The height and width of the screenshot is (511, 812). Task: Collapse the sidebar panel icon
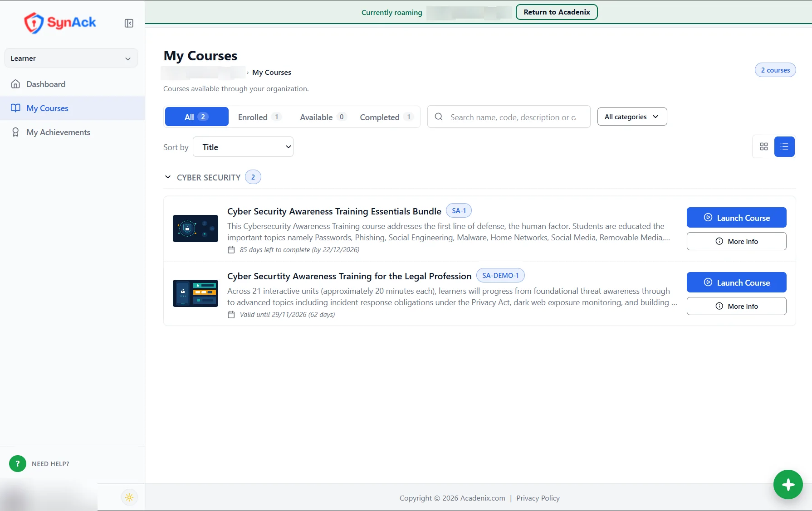(x=129, y=23)
